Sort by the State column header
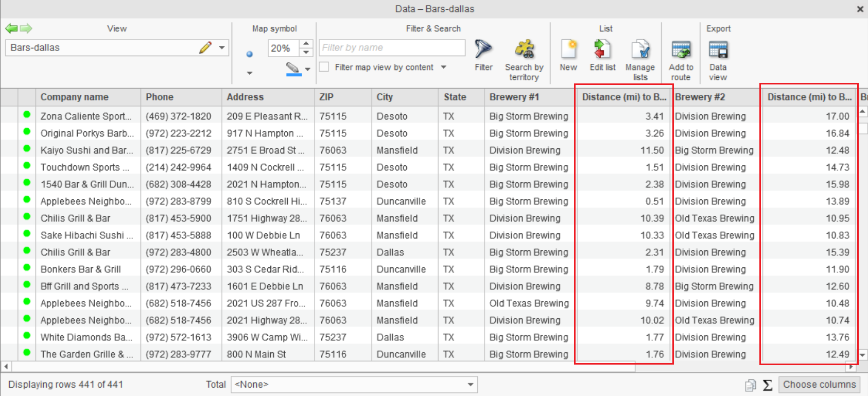The image size is (868, 396). point(461,97)
